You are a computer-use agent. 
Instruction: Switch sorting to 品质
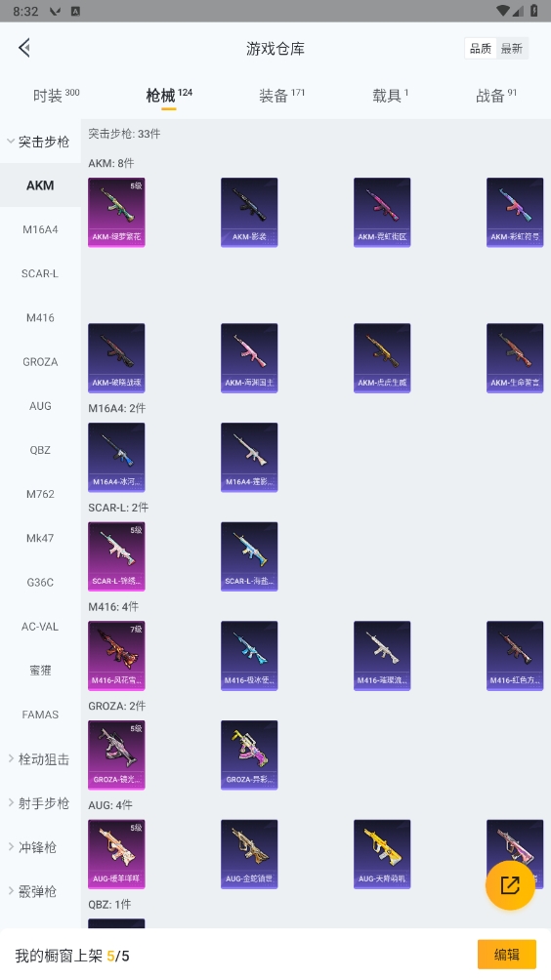point(481,48)
